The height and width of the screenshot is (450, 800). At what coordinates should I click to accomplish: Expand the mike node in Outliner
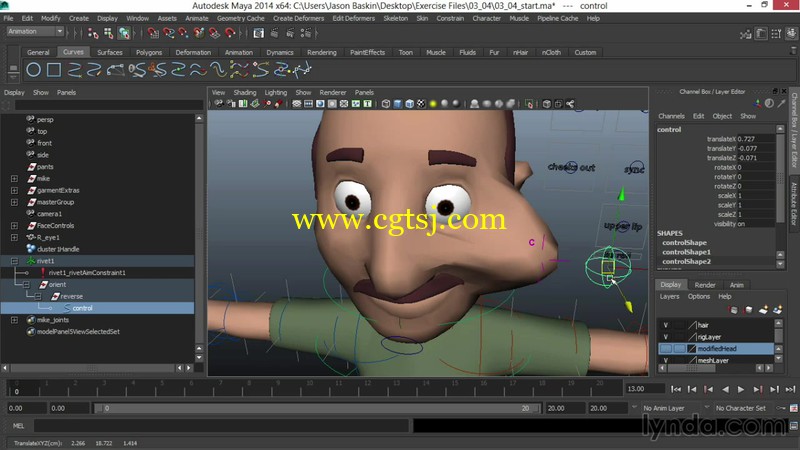coord(14,179)
